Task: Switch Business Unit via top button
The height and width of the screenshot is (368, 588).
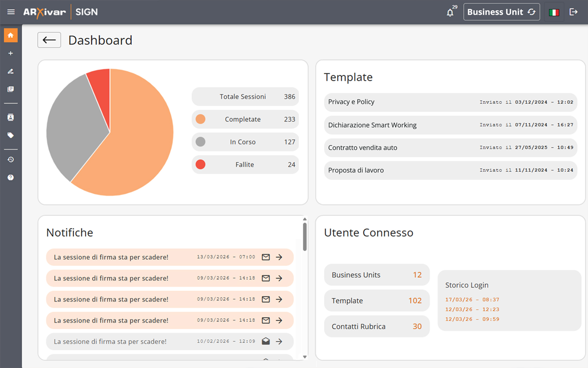Action: tap(501, 12)
